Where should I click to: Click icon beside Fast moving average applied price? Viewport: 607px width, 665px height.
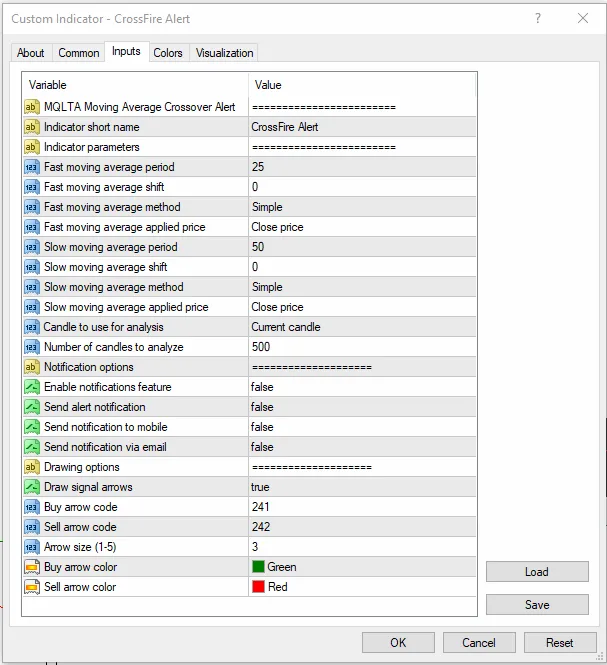pyautogui.click(x=31, y=227)
